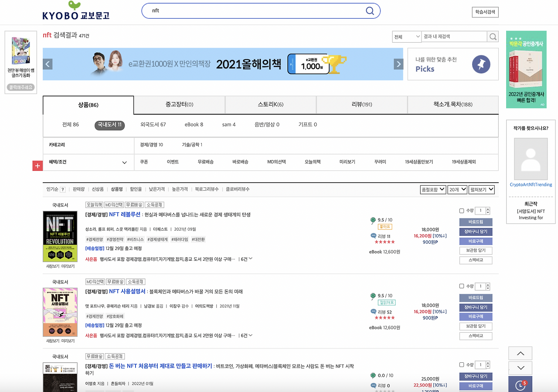Click the 클릭해주세요 button under the left ad

(21, 87)
